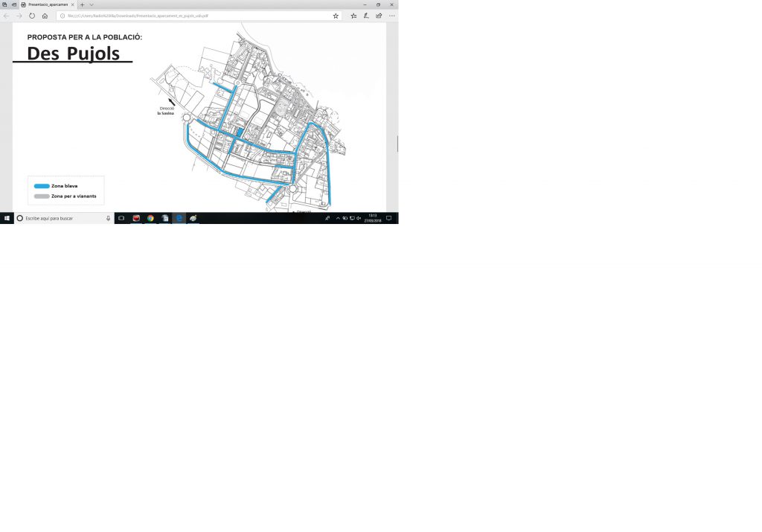This screenshot has width=762, height=532.
Task: Click the network icon in system tray
Action: 352,218
